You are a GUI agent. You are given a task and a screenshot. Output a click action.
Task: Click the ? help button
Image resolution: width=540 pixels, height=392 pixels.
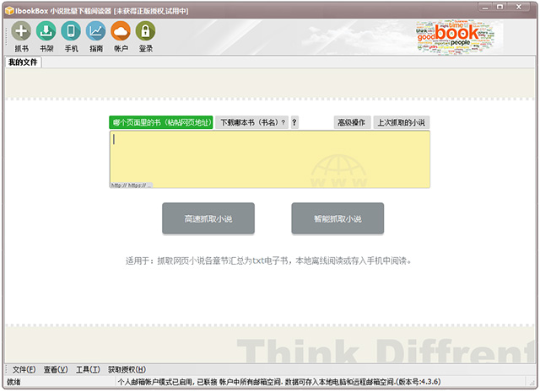[x=294, y=122]
